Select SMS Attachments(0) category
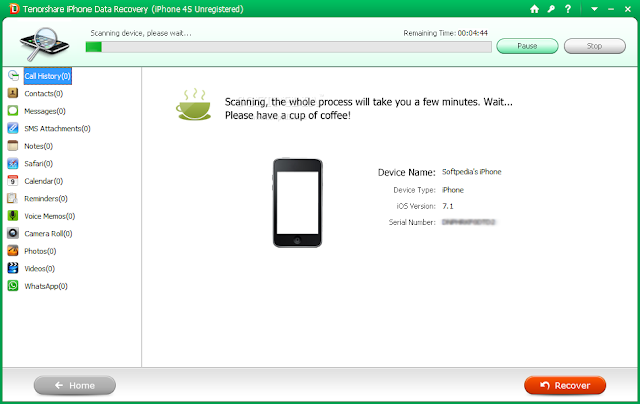Screen dimensions: 640x404 pos(57,129)
